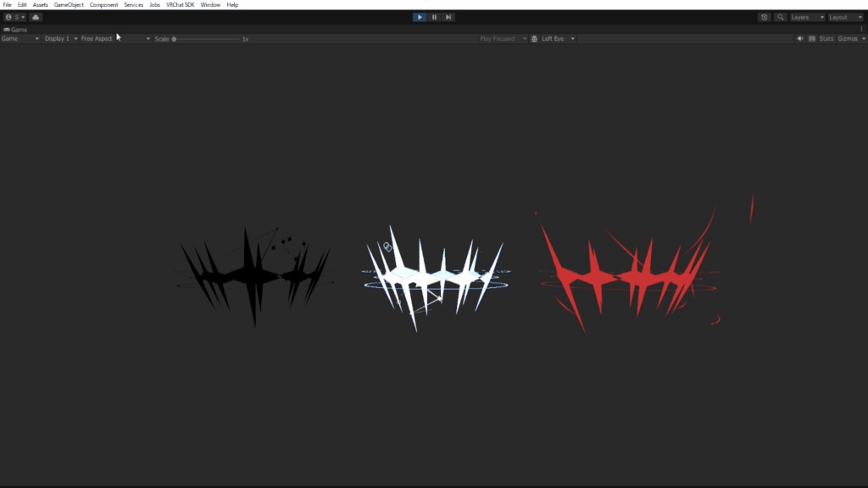This screenshot has width=868, height=488.
Task: Open the Help menu
Action: click(x=232, y=4)
